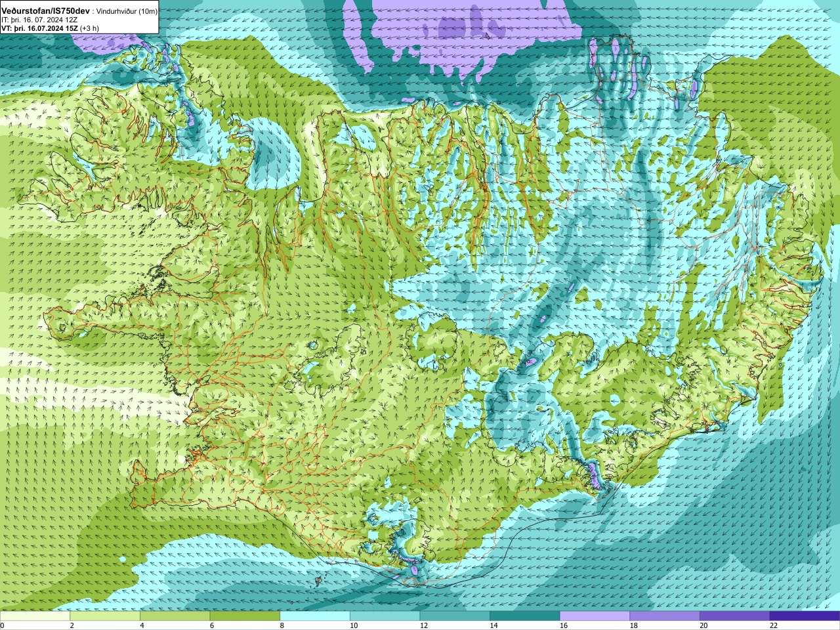Click the legend value '22'
This screenshot has width=840, height=630.
pos(774,625)
